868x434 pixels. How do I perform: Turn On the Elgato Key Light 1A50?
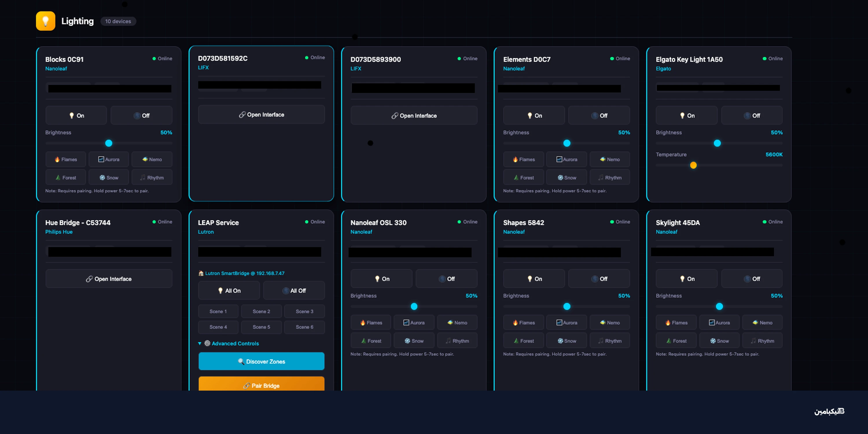(686, 115)
